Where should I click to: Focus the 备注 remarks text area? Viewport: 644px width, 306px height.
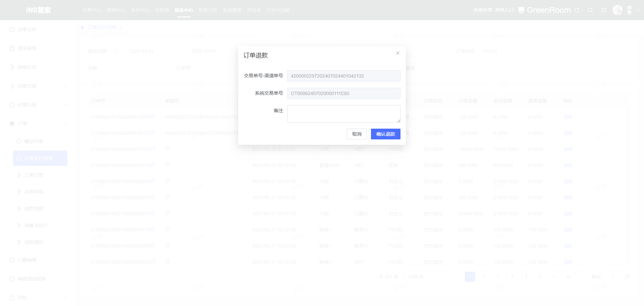pyautogui.click(x=344, y=114)
